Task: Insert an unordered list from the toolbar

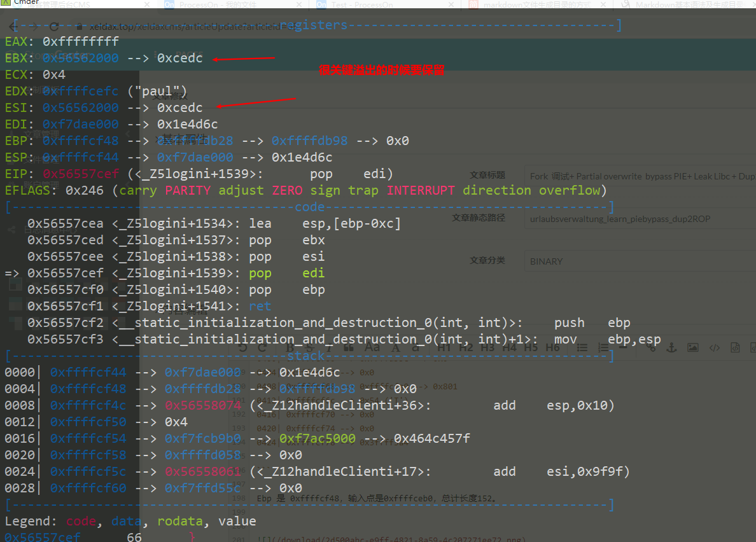Action: [x=582, y=347]
